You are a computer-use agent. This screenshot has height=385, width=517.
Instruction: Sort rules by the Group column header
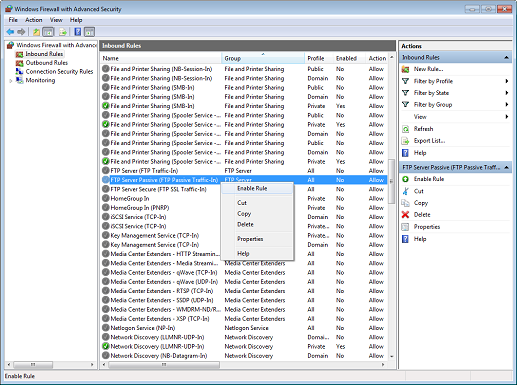tap(263, 58)
